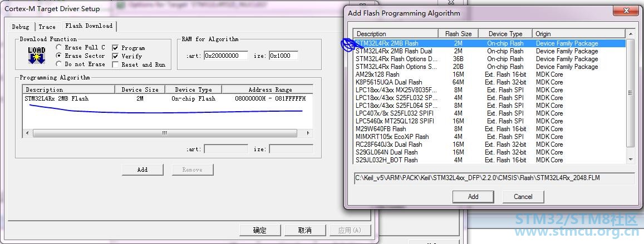Viewport: 644px width, 244px height.
Task: Click the 确定 confirm button
Action: pyautogui.click(x=259, y=231)
